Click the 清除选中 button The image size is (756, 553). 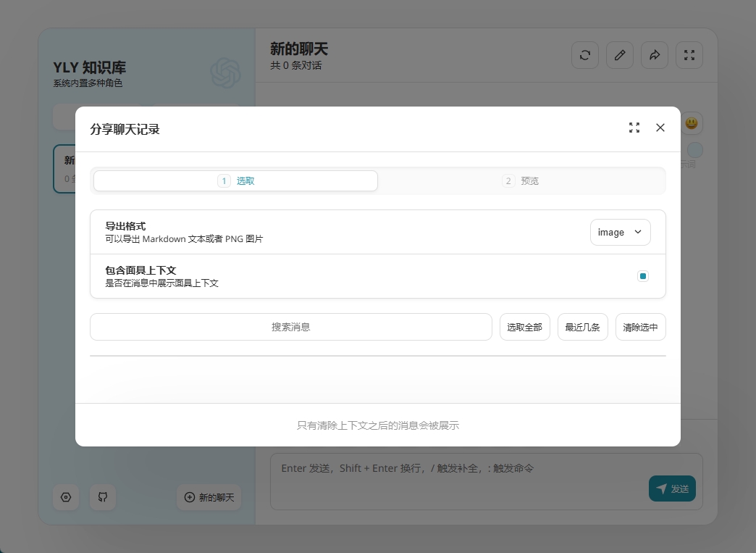[640, 327]
